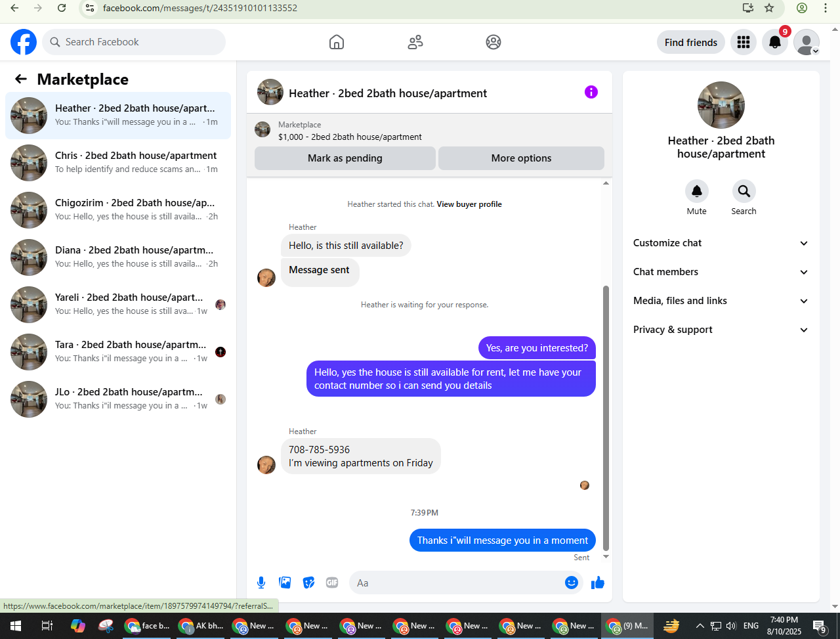Click 'Thanks i"will message you in a moment' bubble

pyautogui.click(x=503, y=540)
